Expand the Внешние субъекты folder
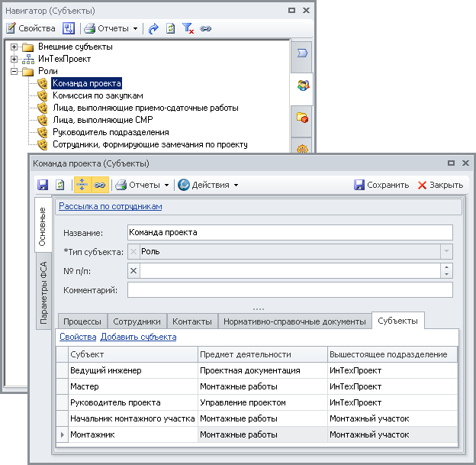The image size is (476, 465). 14,47
